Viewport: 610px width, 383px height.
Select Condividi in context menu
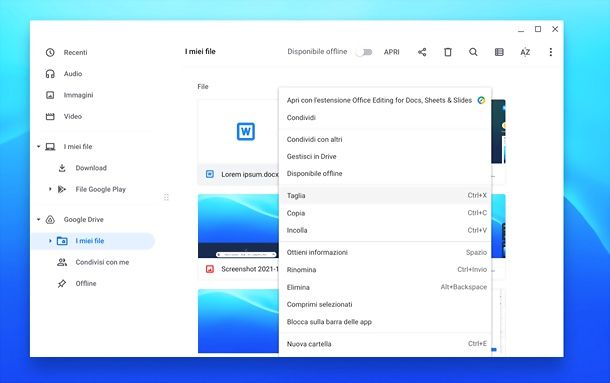coord(385,118)
